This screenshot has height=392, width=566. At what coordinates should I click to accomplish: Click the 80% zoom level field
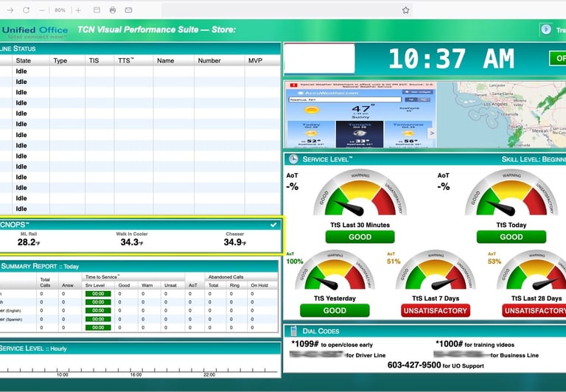coord(60,10)
